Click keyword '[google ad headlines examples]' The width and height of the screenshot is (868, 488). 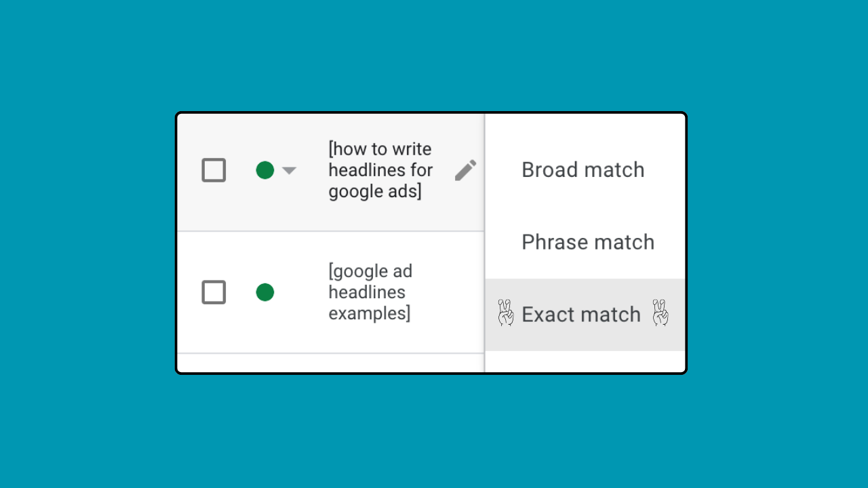click(x=370, y=292)
